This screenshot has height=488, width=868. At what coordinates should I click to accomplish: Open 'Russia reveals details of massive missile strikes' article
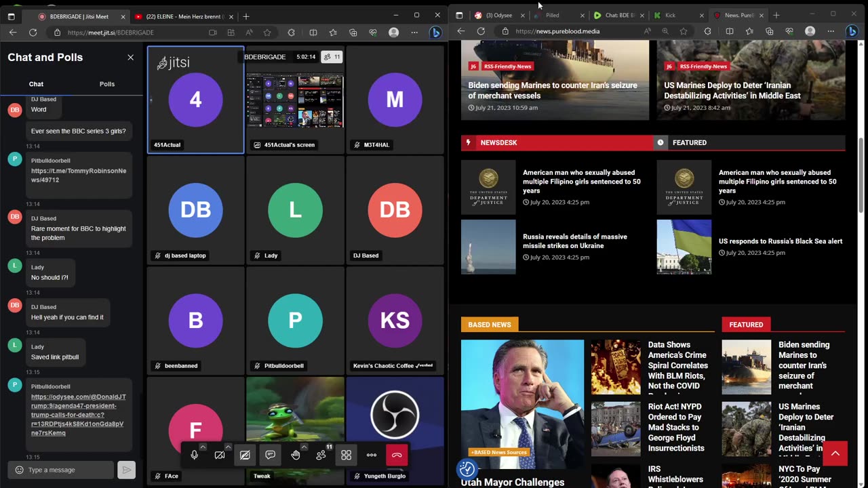point(574,241)
